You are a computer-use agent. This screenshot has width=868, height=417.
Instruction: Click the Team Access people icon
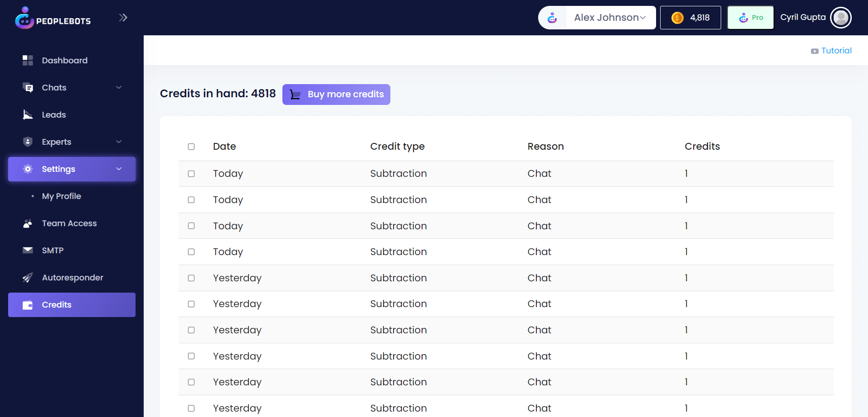(x=28, y=223)
